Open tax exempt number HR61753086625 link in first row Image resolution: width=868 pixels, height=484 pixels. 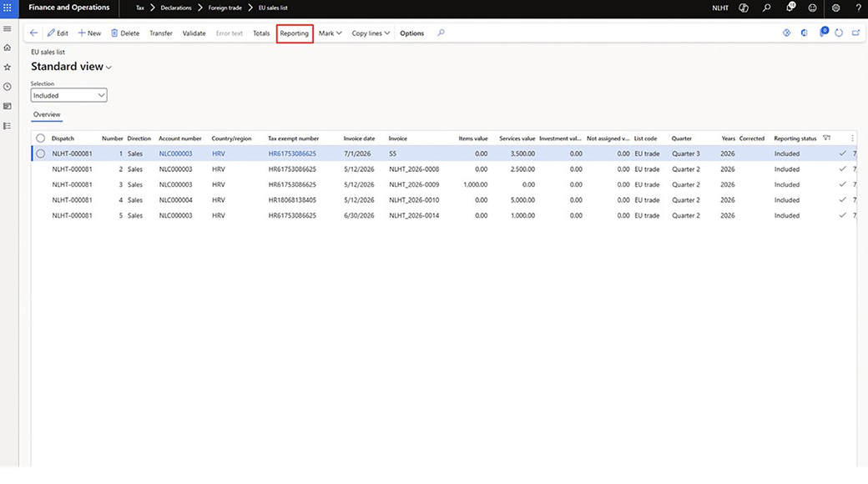pos(292,154)
